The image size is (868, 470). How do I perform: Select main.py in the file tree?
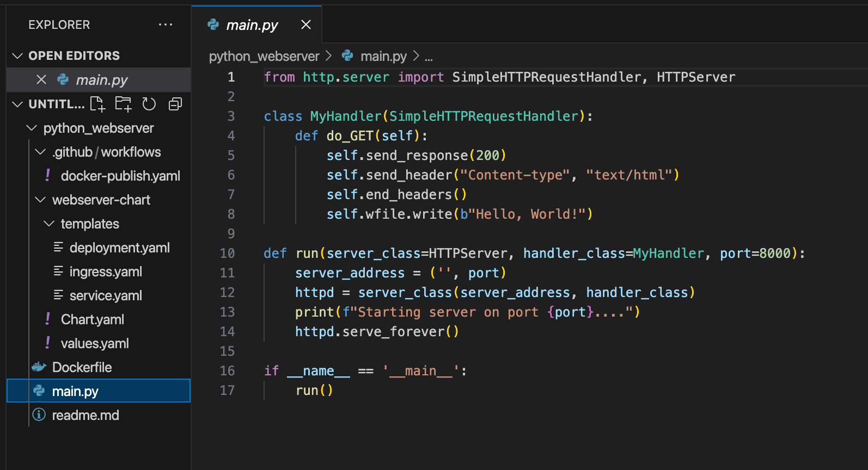coord(99,391)
